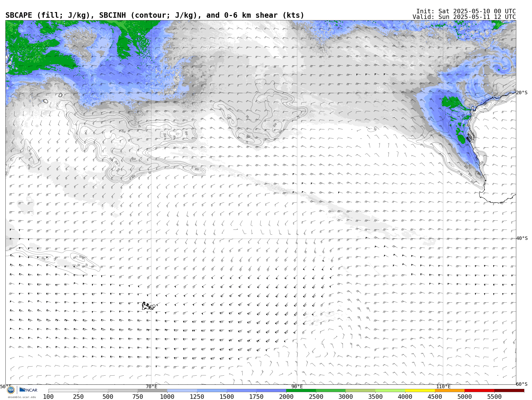
Task: Click the 250 colorbar label
Action: pos(78,397)
